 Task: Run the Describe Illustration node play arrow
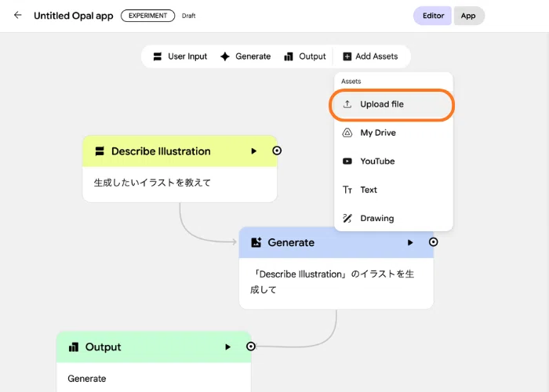[x=254, y=151]
